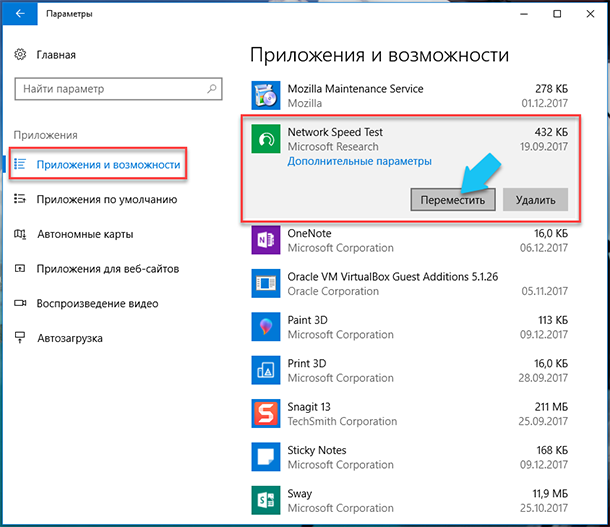This screenshot has height=527, width=610.
Task: Click the date 19.09.2017
Action: point(544,147)
